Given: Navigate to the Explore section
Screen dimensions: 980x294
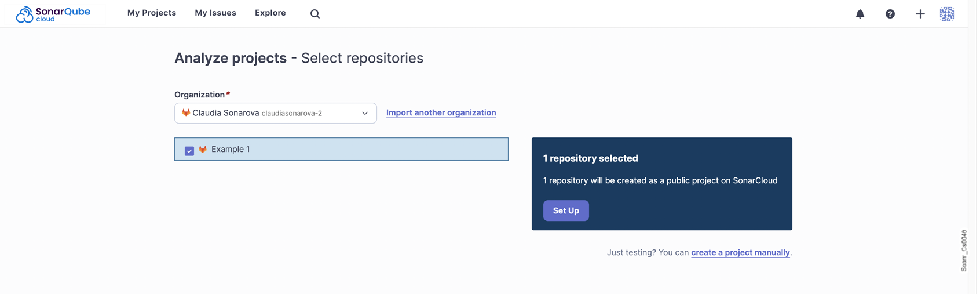Looking at the screenshot, I should point(270,13).
